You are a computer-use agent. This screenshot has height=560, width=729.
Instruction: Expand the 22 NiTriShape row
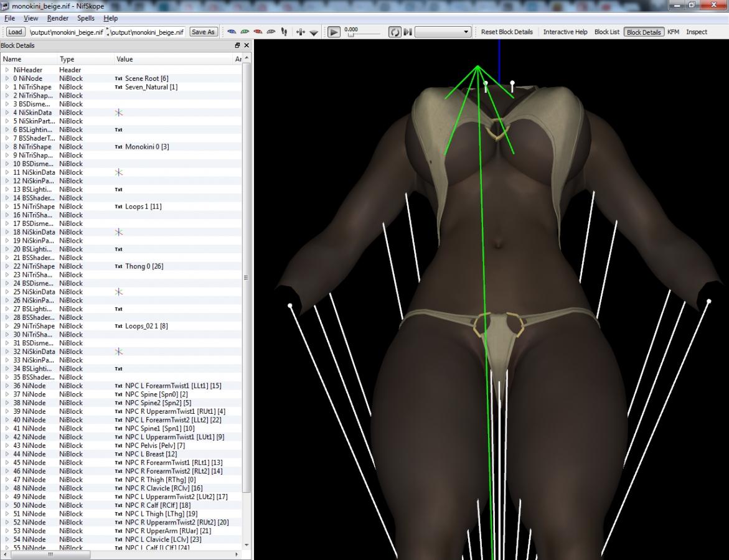(x=7, y=266)
